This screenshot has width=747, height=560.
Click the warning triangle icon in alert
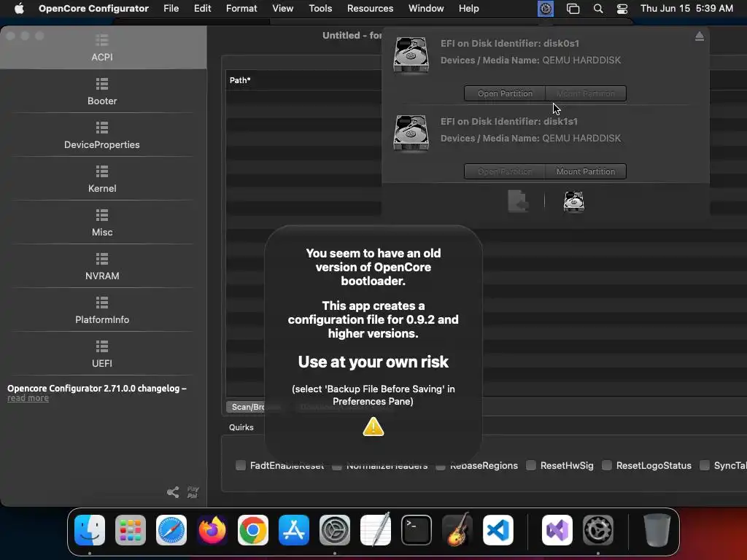click(373, 427)
